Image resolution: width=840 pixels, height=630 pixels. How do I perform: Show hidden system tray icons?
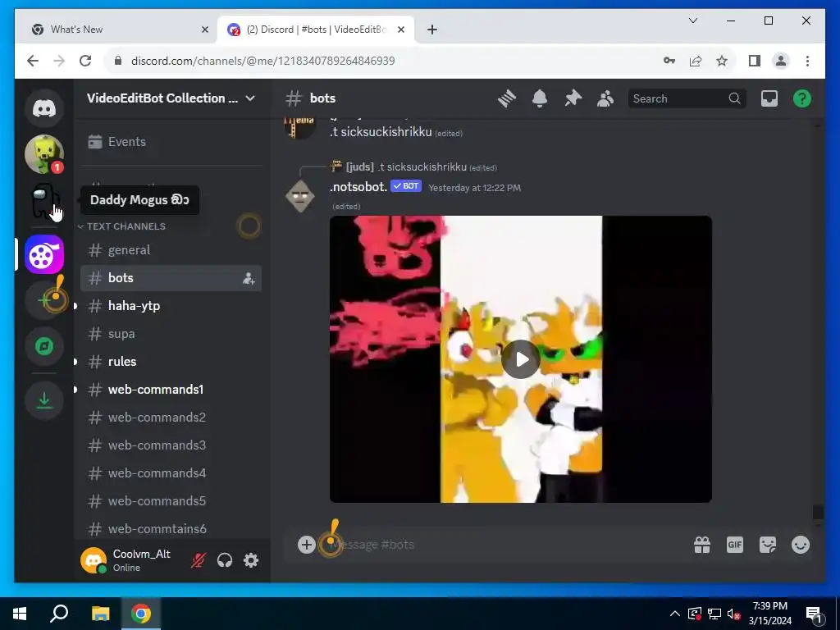pos(675,614)
